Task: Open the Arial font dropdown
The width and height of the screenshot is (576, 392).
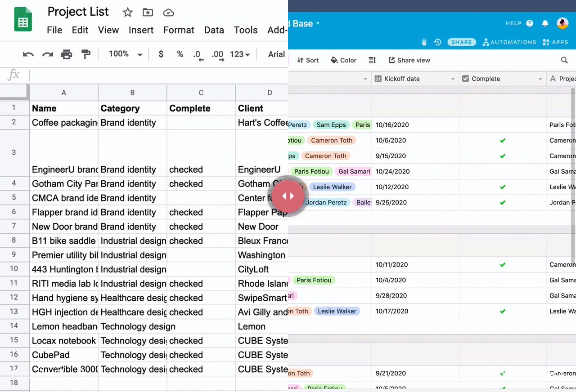Action: click(x=277, y=54)
